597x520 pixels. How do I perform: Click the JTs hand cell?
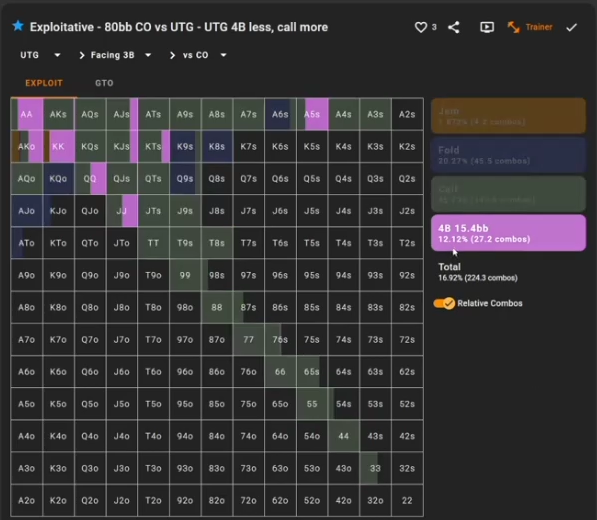click(x=153, y=211)
